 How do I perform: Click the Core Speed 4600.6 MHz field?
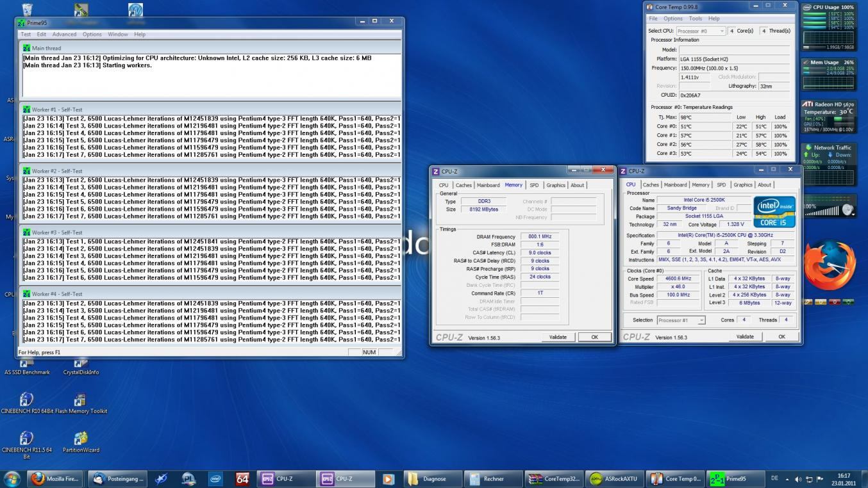[x=678, y=279]
